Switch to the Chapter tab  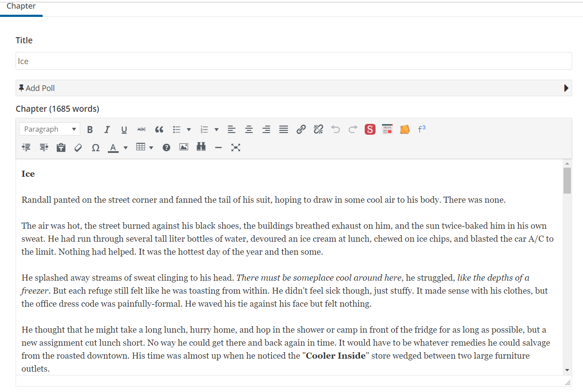point(21,6)
